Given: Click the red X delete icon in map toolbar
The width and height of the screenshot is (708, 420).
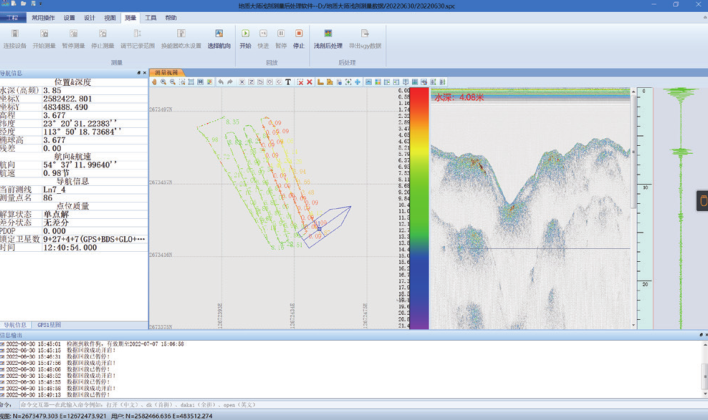Looking at the screenshot, I should click(x=309, y=82).
